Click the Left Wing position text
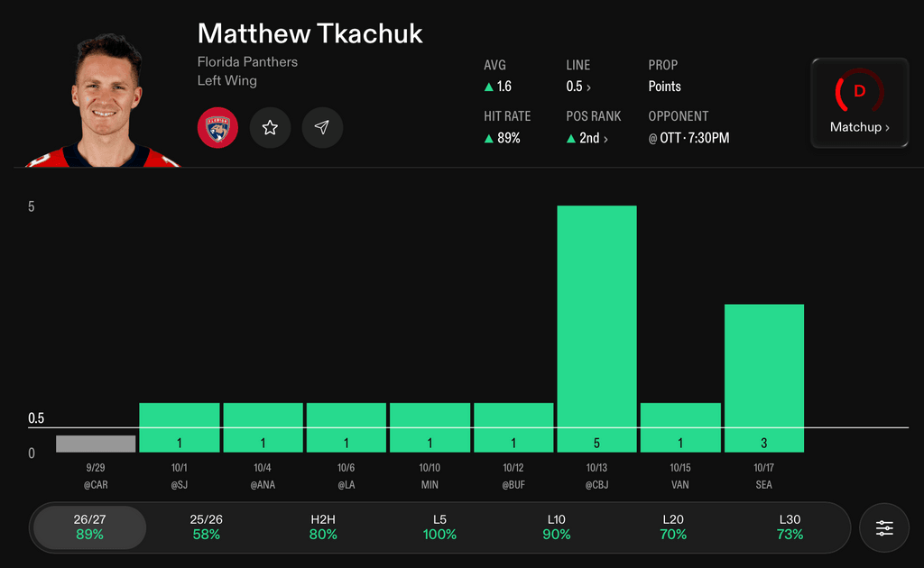 [x=226, y=80]
